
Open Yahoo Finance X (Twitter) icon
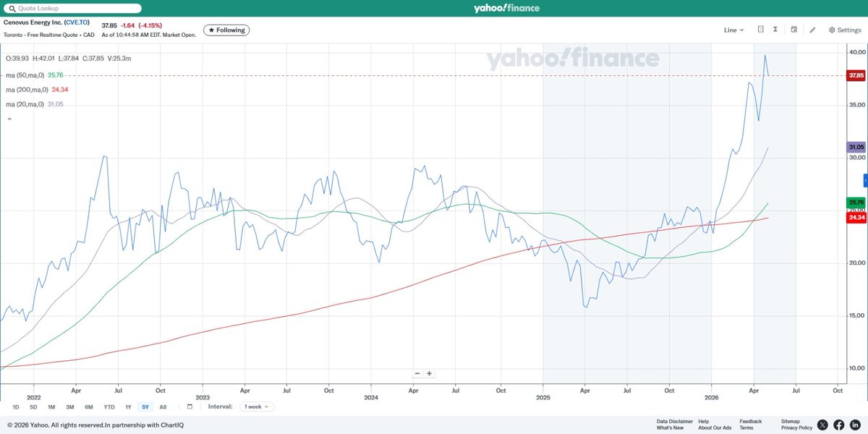823,425
